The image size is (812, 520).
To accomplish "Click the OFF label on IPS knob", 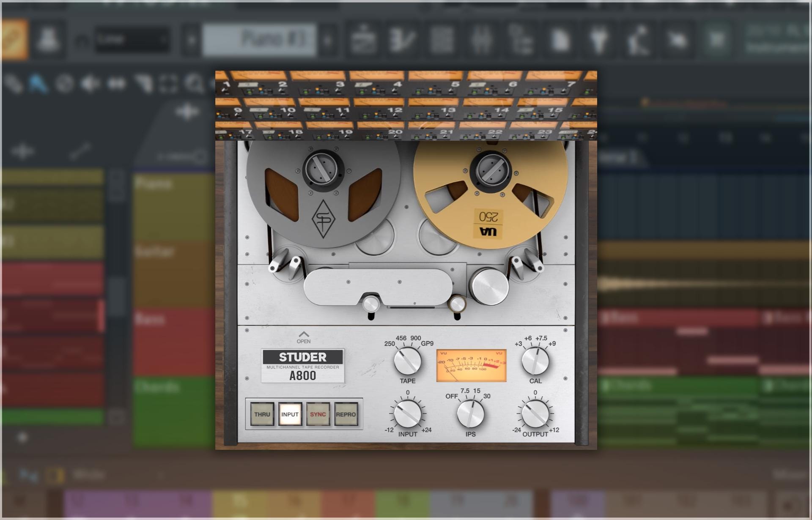I will [x=452, y=396].
